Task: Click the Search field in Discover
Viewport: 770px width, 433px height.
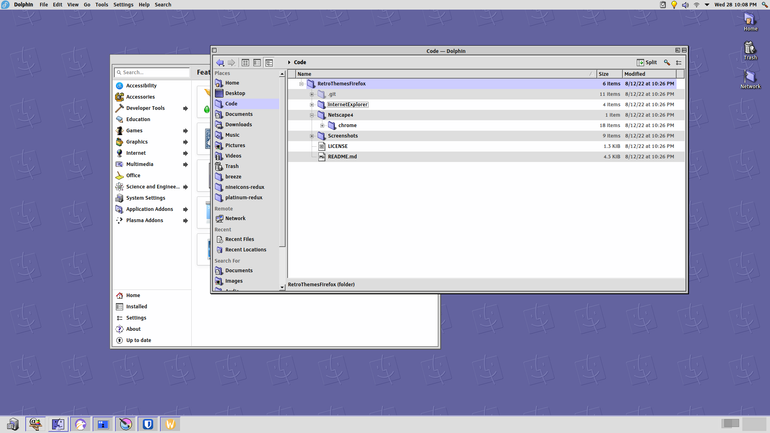Action: pyautogui.click(x=152, y=72)
